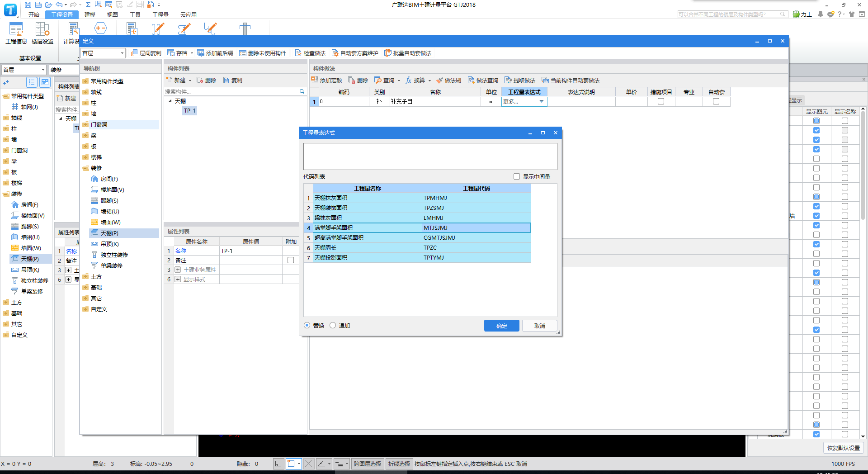This screenshot has height=474, width=868.
Task: Click 删除 in the 构件做法 toolbar
Action: [x=358, y=80]
